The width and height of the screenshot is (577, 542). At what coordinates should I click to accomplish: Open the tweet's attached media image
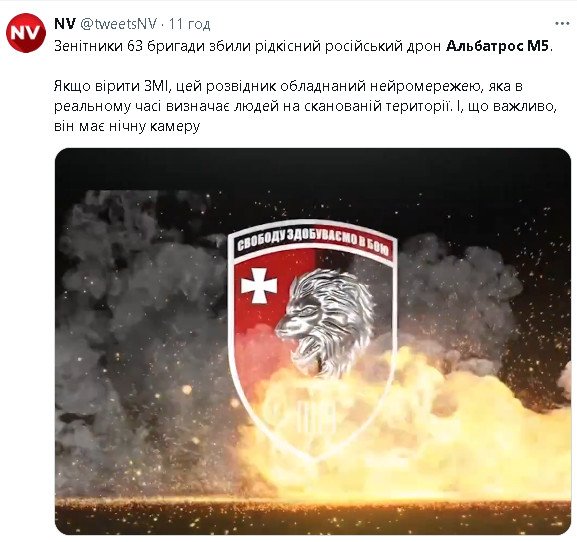(x=313, y=341)
